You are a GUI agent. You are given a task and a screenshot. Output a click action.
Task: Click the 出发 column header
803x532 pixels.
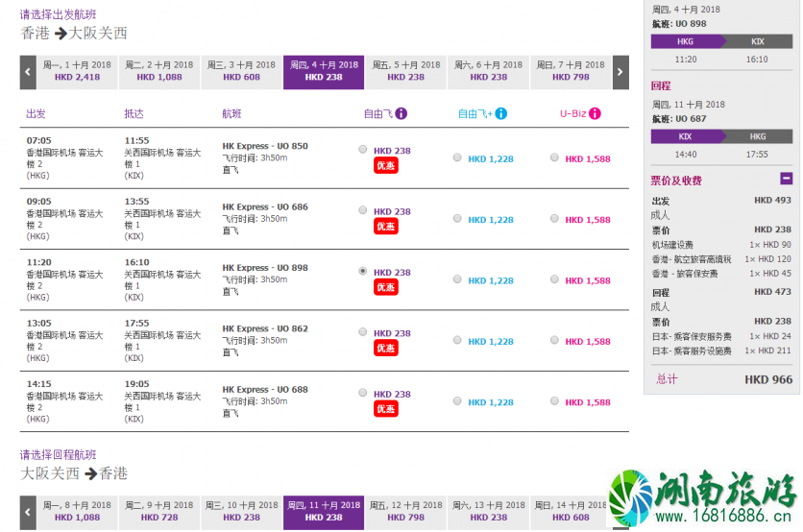tap(36, 113)
